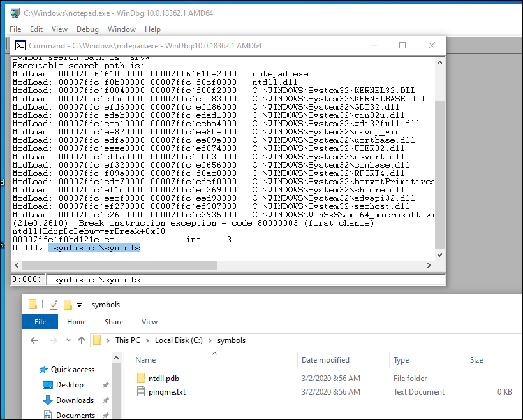The image size is (523, 420).
Task: Click scroll right arrow in Command output
Action: tap(429, 265)
